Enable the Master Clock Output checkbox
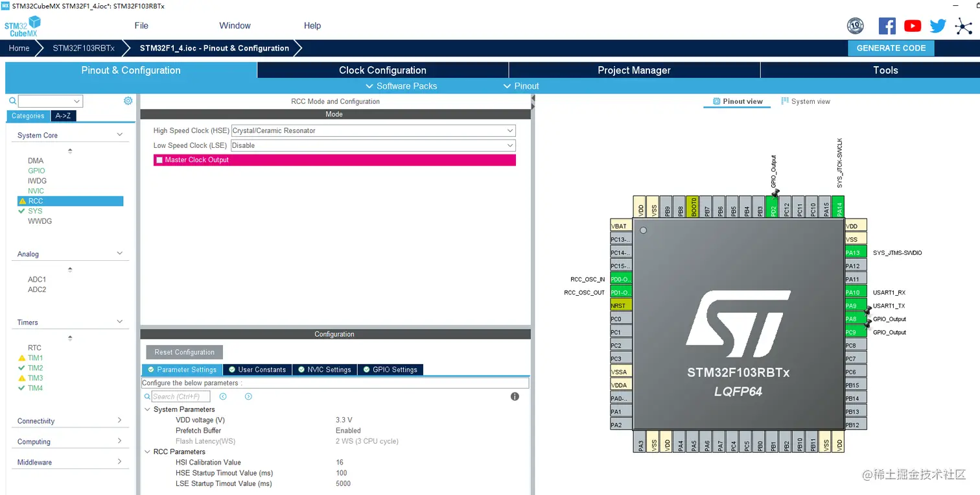980x495 pixels. click(x=159, y=160)
